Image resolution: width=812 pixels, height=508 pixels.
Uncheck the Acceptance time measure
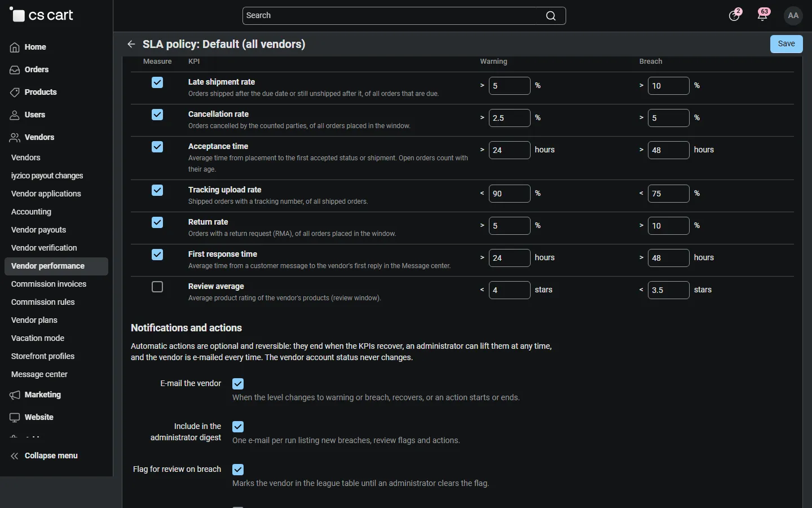click(157, 147)
